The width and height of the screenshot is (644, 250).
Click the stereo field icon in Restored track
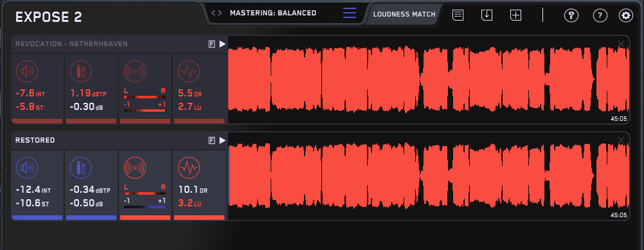click(x=135, y=168)
